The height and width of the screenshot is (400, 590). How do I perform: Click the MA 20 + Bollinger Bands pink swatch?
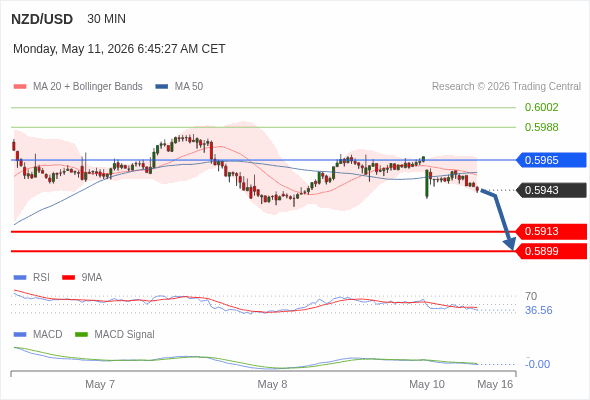[x=20, y=87]
